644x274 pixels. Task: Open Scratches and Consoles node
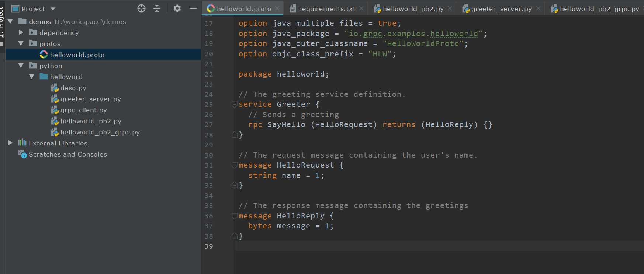[x=67, y=154]
